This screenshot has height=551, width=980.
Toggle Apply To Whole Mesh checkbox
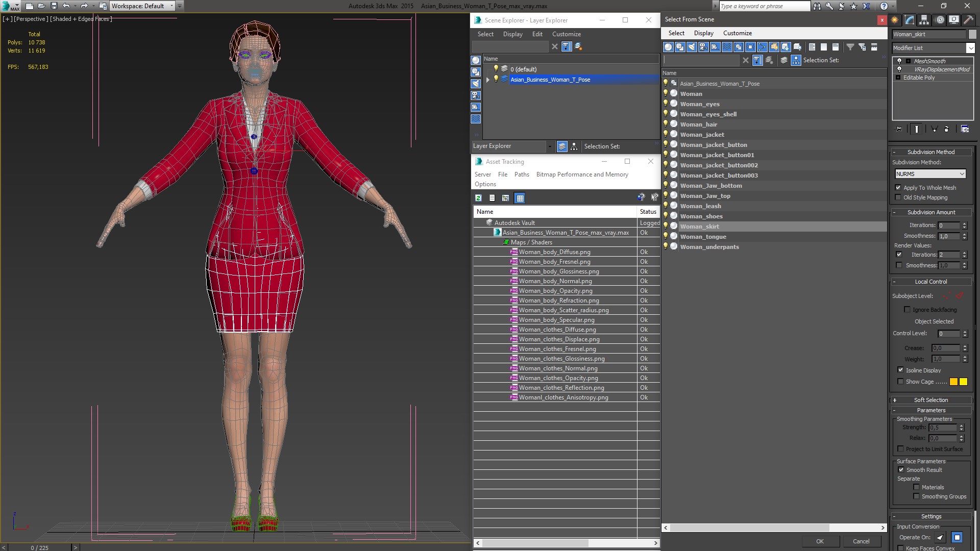898,188
